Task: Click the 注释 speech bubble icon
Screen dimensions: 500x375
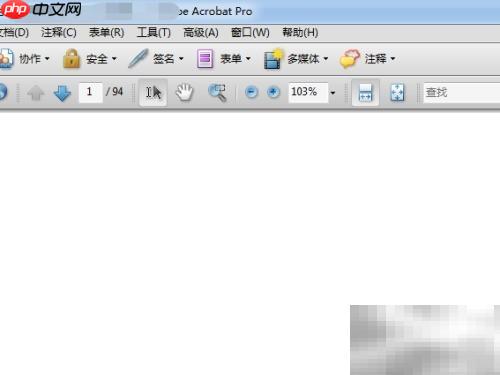Action: pyautogui.click(x=350, y=59)
